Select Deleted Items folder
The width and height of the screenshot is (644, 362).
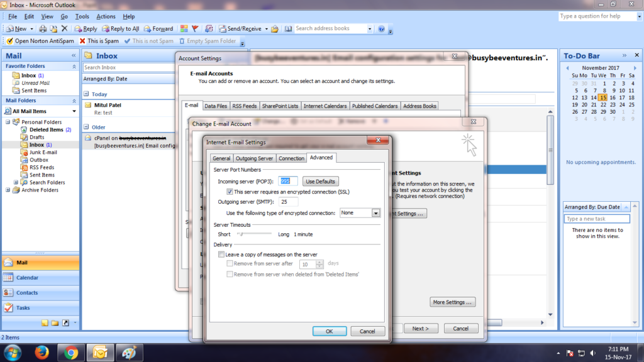click(46, 129)
